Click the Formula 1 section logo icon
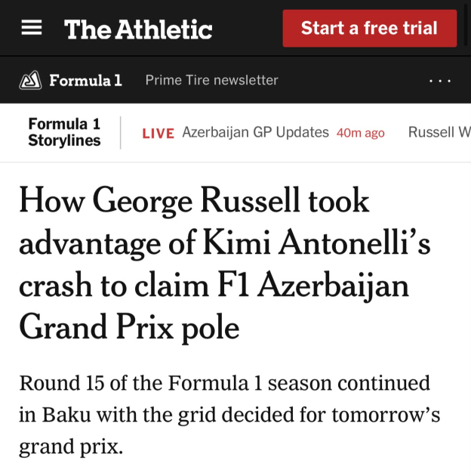 point(30,80)
